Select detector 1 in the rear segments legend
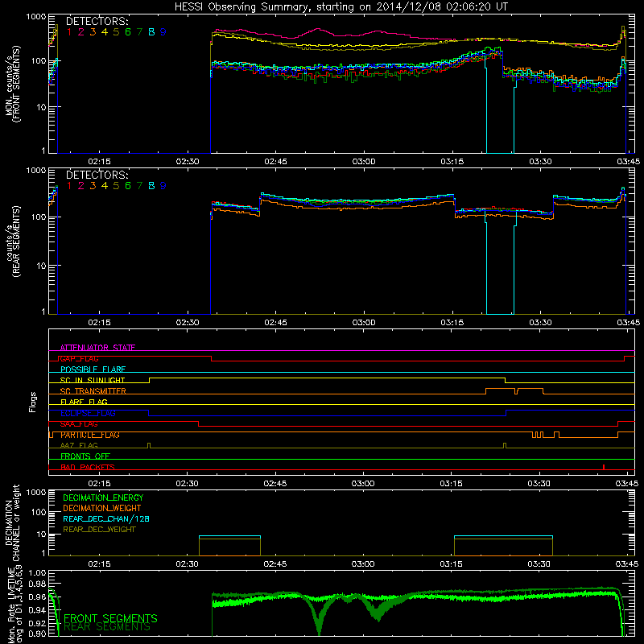The width and height of the screenshot is (644, 644). pyautogui.click(x=69, y=186)
